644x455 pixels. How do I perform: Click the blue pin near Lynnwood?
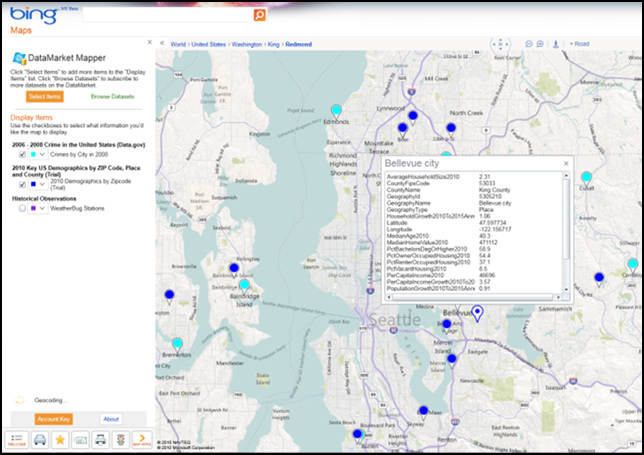[x=413, y=117]
